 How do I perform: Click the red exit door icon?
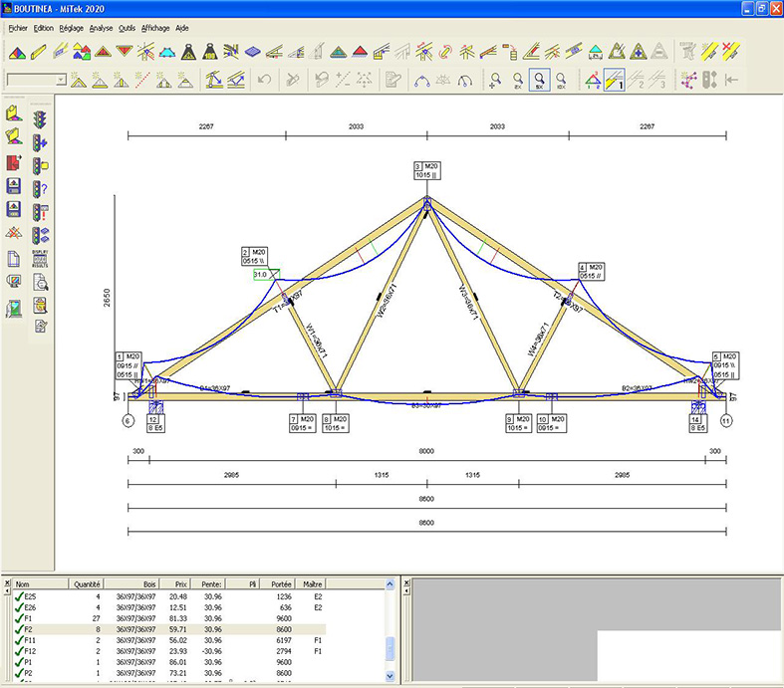[14, 163]
